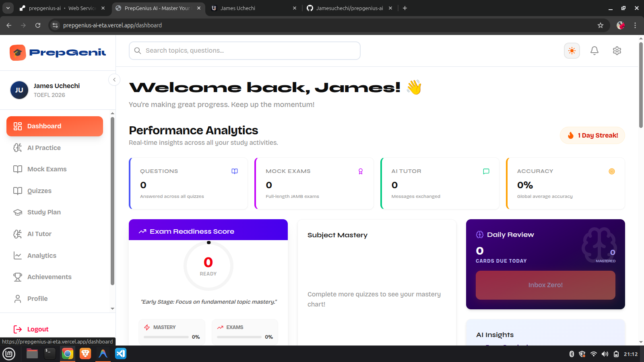The height and width of the screenshot is (362, 644).
Task: Click the Exams progress bar
Action: coord(239,337)
